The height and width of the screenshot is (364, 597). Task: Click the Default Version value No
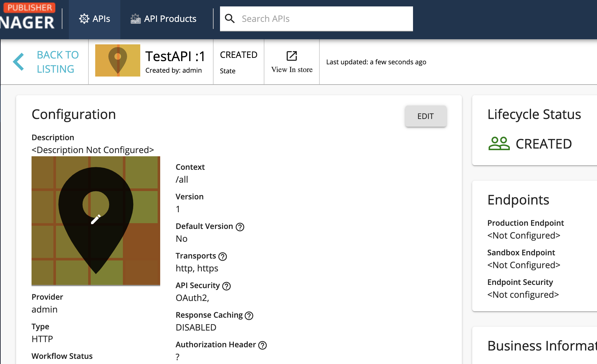181,239
